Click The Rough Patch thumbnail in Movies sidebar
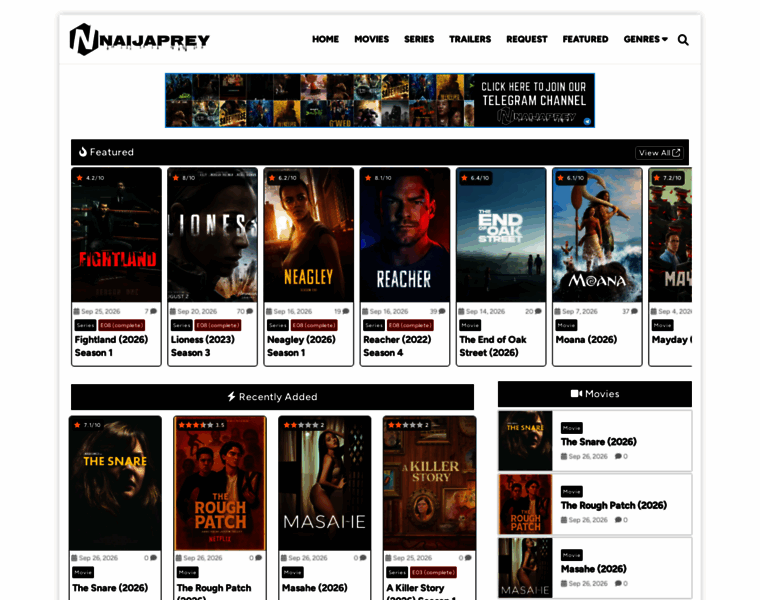The image size is (760, 600). pos(525,504)
